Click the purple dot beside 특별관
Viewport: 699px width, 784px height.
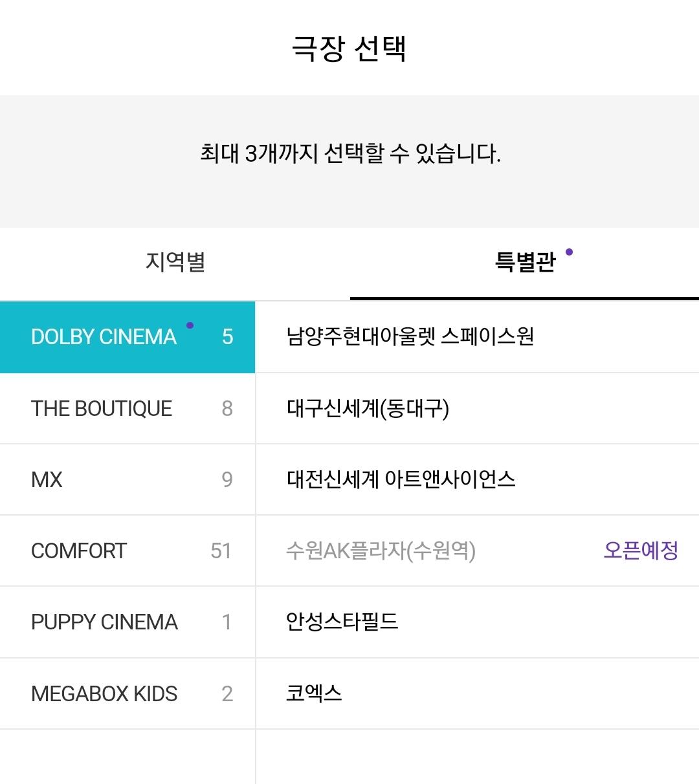569,252
